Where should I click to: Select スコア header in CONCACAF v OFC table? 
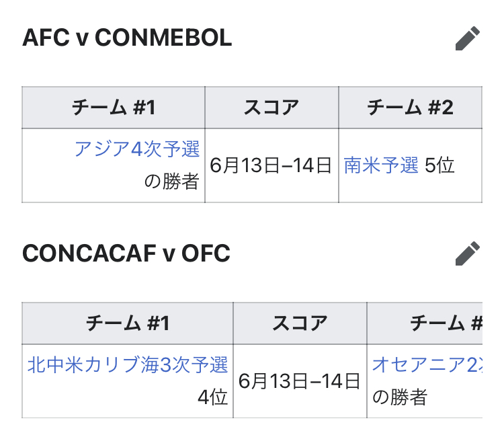pyautogui.click(x=300, y=324)
